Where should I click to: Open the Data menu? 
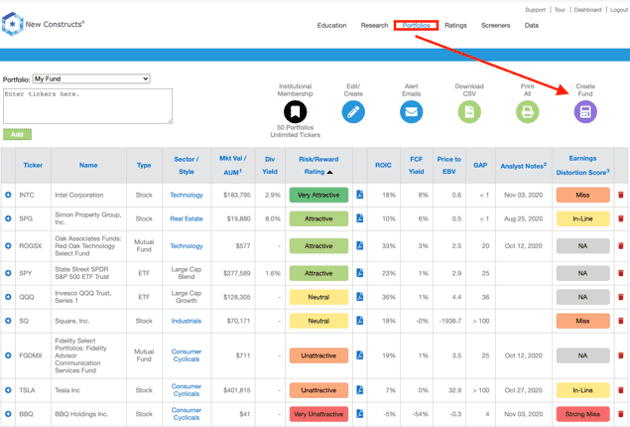(x=531, y=25)
